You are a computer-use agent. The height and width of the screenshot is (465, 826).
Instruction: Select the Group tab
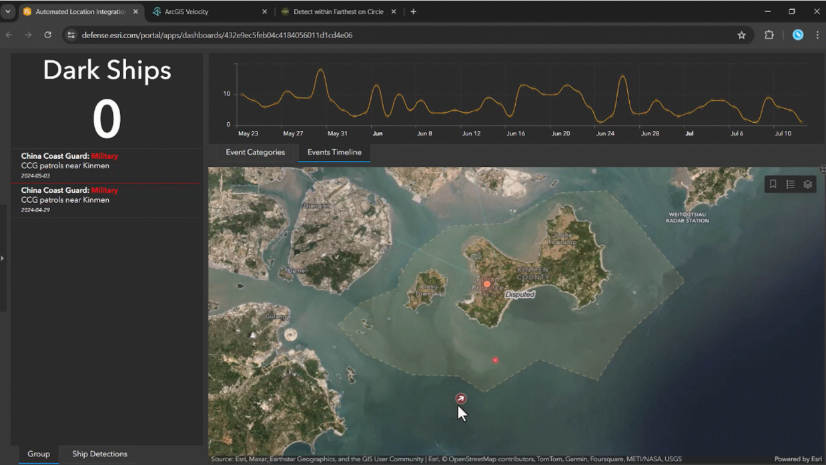coord(38,454)
